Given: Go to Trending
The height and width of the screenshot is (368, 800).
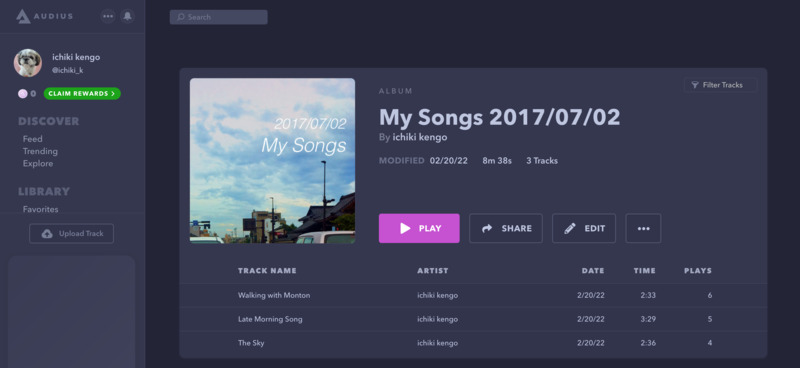Looking at the screenshot, I should click(x=40, y=151).
